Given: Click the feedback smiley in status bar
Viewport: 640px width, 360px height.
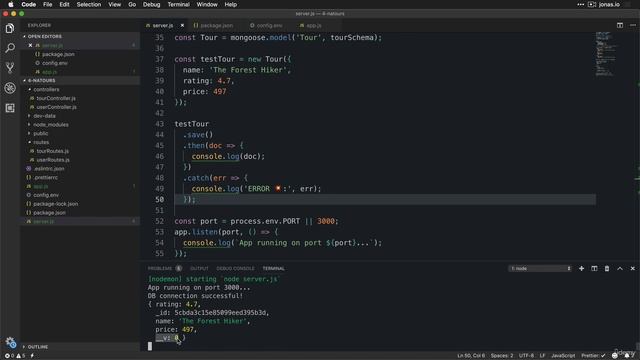Looking at the screenshot, I should tap(615, 356).
